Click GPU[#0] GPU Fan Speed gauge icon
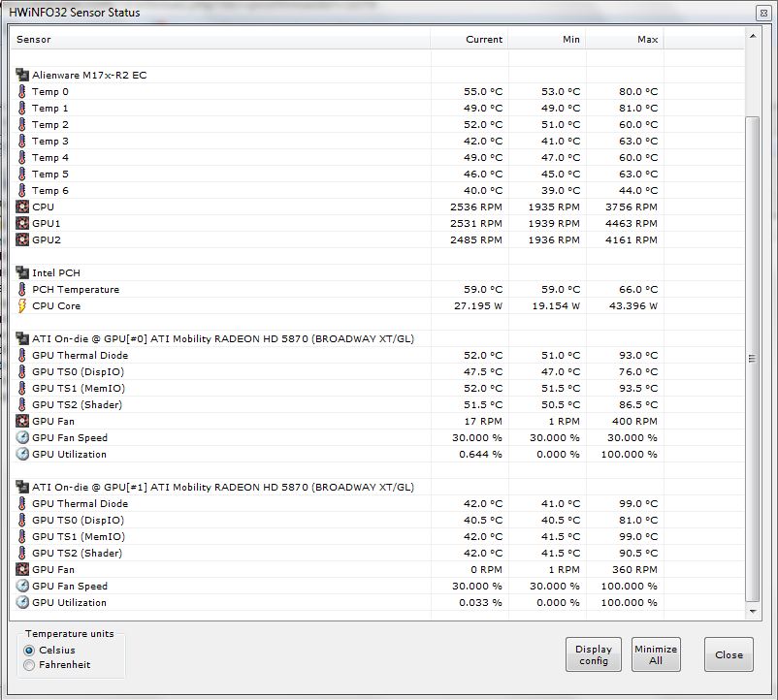The height and width of the screenshot is (700, 778). point(22,438)
